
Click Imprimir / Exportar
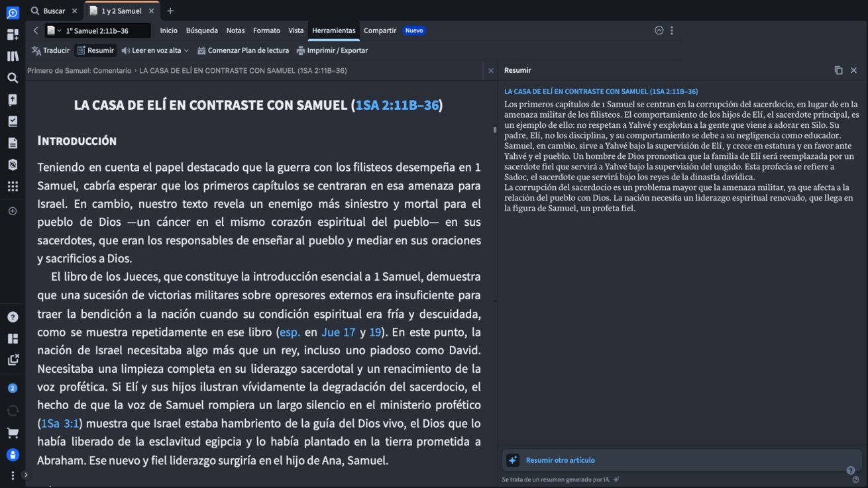[x=331, y=50]
